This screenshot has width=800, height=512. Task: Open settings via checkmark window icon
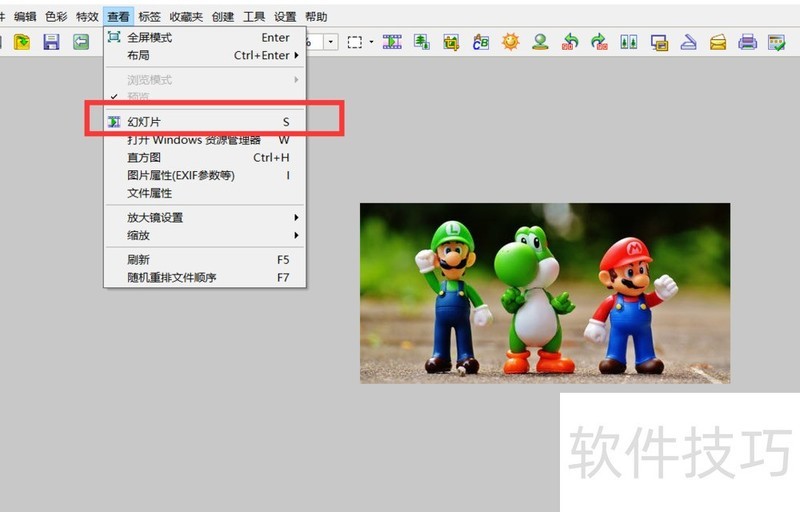pos(777,42)
